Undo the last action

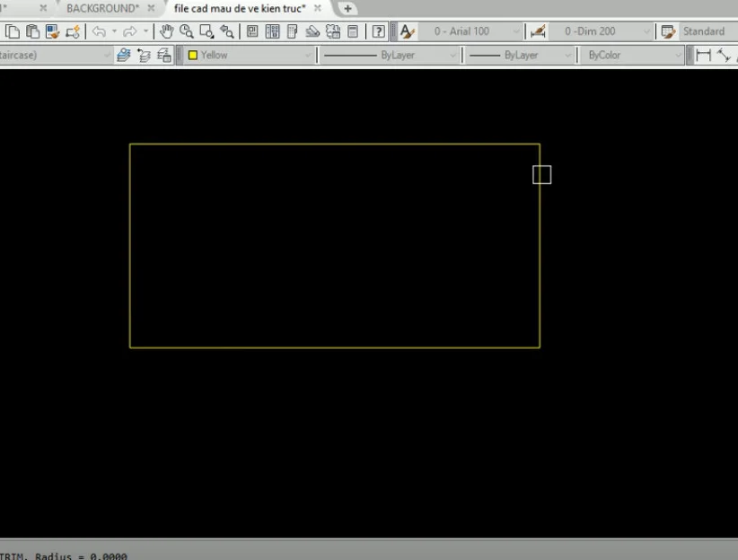pyautogui.click(x=99, y=31)
